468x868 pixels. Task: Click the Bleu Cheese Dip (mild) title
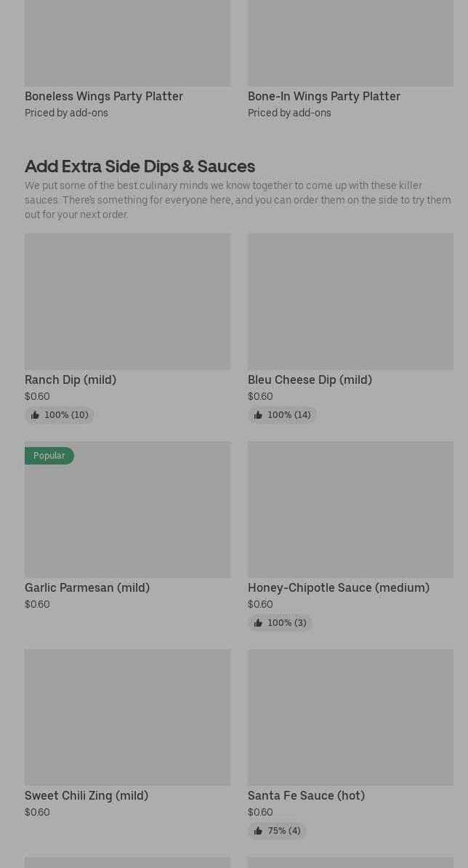310,379
